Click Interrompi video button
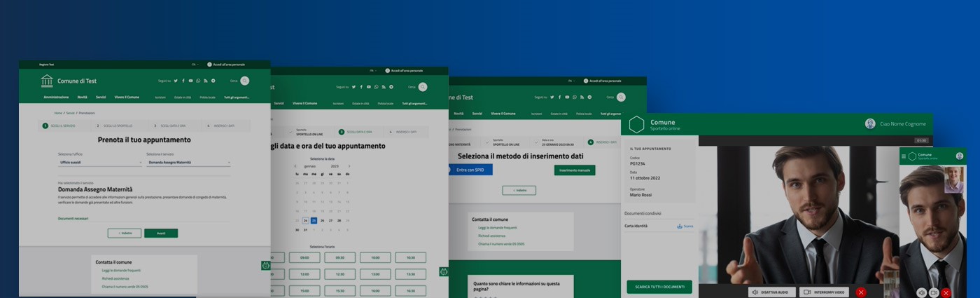Image resolution: width=980 pixels, height=298 pixels. (825, 292)
